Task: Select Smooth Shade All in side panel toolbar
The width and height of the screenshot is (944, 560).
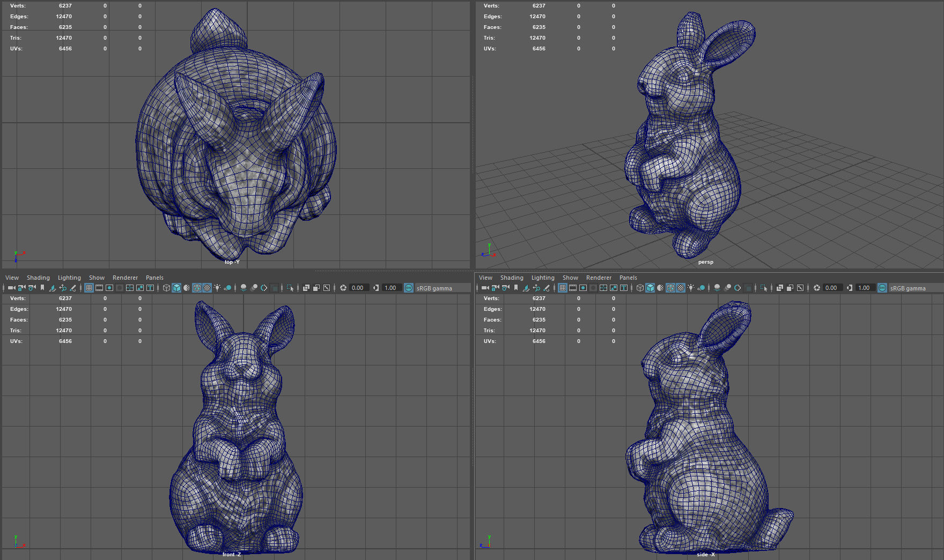Action: pyautogui.click(x=650, y=288)
